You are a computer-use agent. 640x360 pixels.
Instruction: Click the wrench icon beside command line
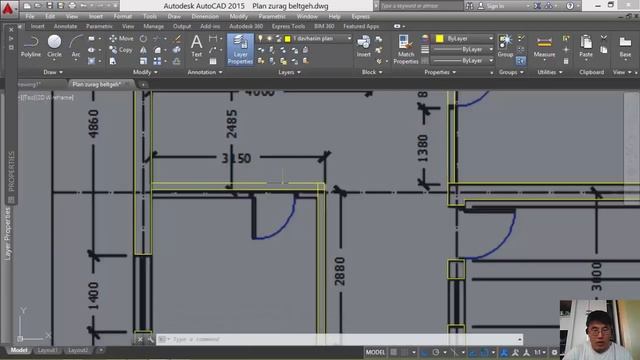click(x=151, y=339)
